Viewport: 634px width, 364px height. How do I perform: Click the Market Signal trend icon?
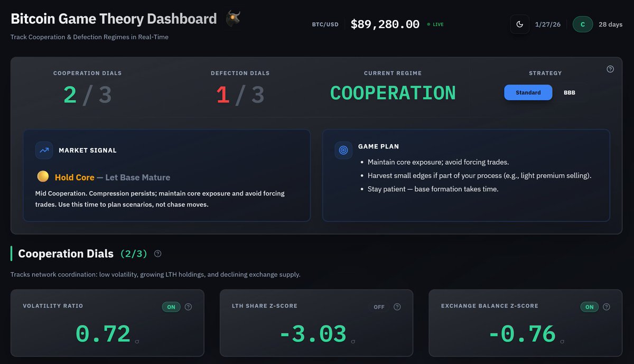tap(44, 151)
